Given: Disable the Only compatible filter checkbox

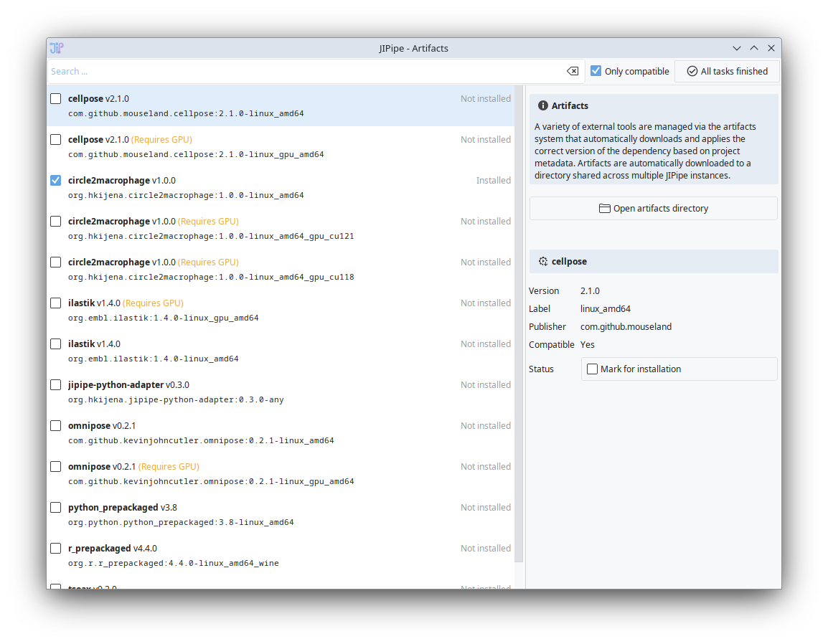Looking at the screenshot, I should click(x=596, y=71).
